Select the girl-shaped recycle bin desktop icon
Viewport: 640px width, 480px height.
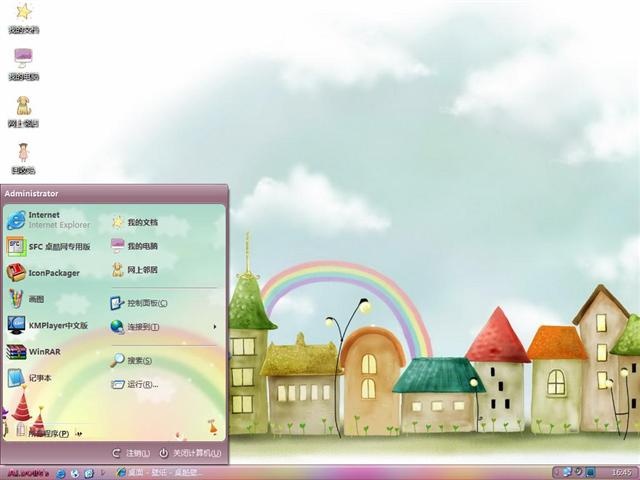click(23, 157)
